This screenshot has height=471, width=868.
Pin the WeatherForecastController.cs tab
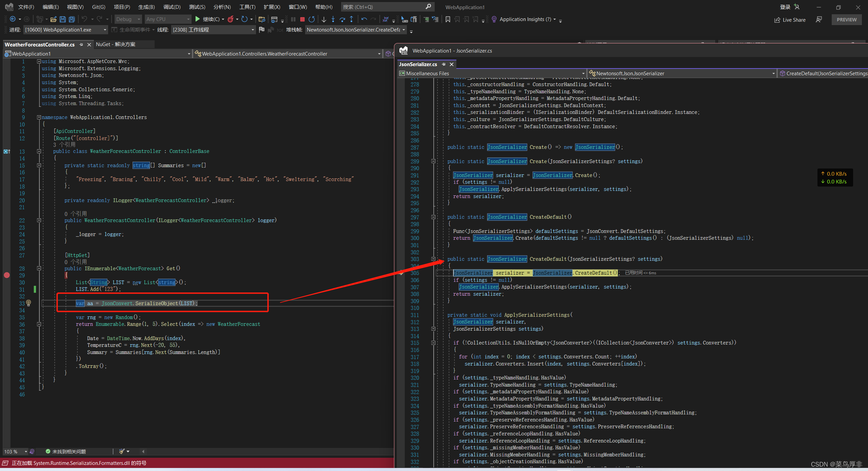pos(81,44)
